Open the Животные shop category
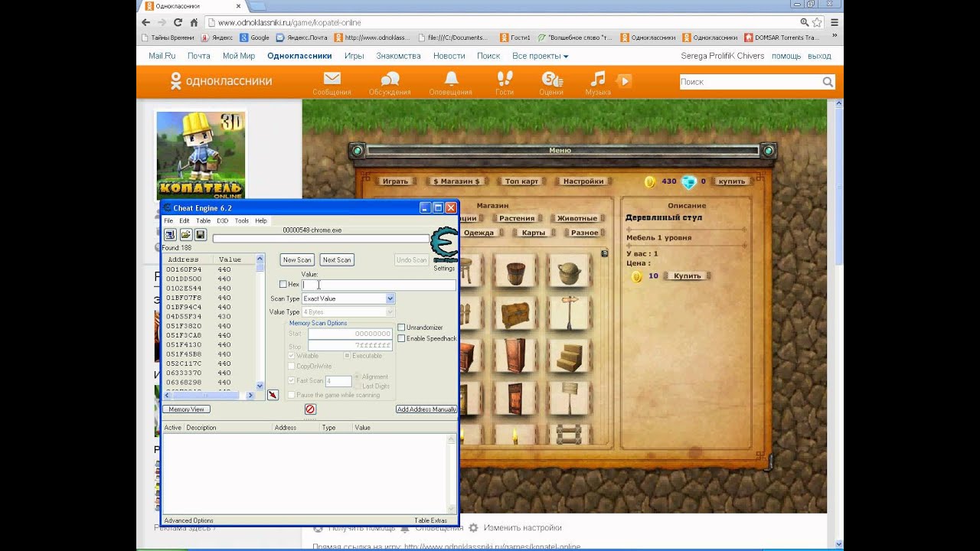This screenshot has width=980, height=551. [x=577, y=218]
